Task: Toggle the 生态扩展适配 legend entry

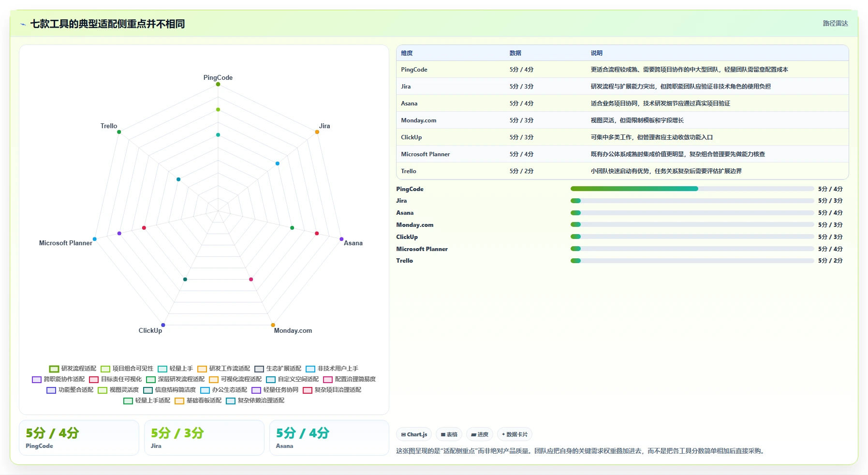Action: point(278,369)
